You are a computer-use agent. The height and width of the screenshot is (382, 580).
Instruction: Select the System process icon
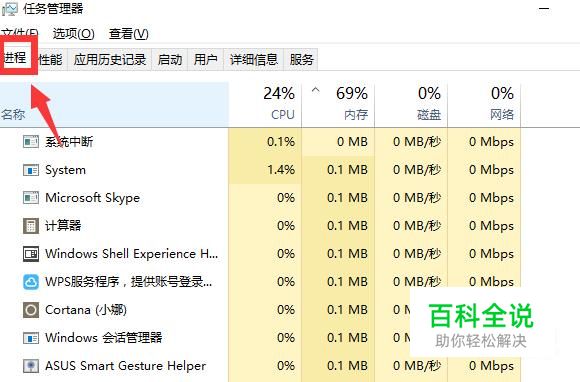pos(31,170)
